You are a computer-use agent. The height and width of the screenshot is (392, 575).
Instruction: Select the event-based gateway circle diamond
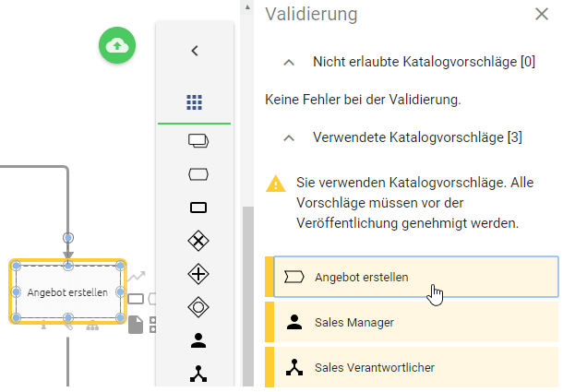pyautogui.click(x=198, y=307)
